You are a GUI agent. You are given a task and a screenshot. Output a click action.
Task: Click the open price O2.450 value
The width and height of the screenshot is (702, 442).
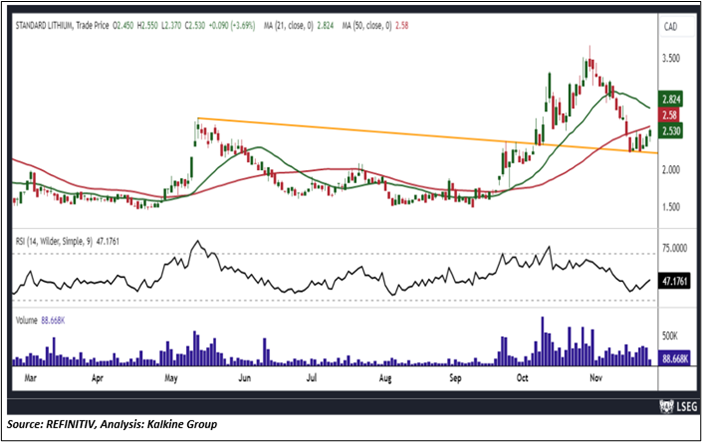coord(123,26)
